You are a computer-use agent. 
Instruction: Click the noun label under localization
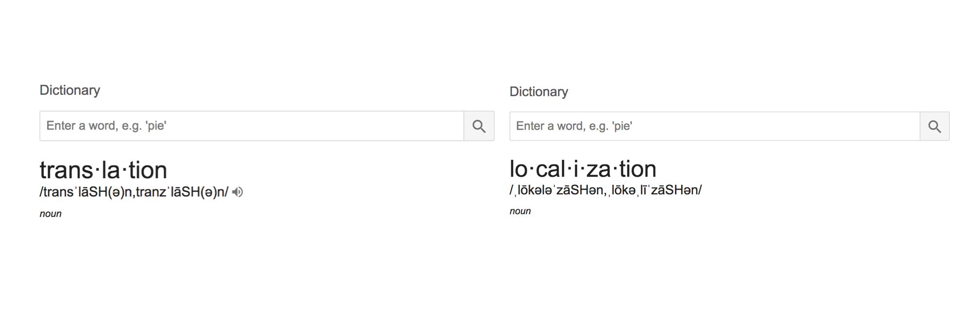(x=520, y=211)
